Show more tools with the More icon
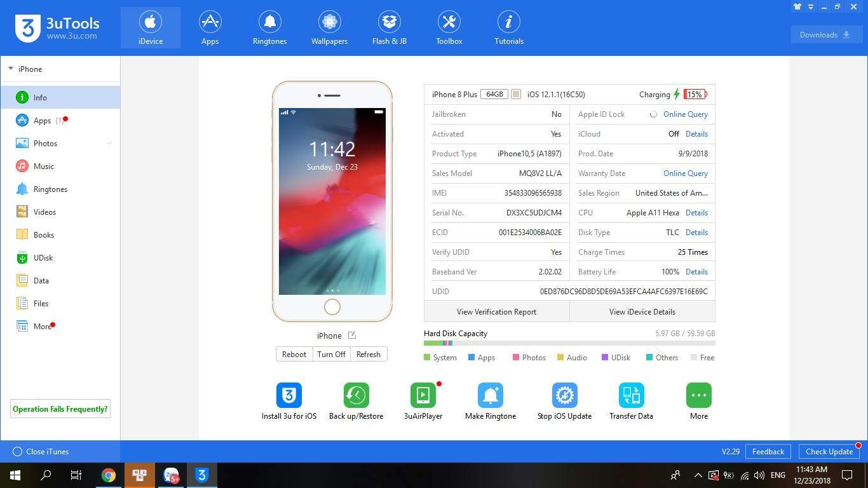 tap(698, 395)
